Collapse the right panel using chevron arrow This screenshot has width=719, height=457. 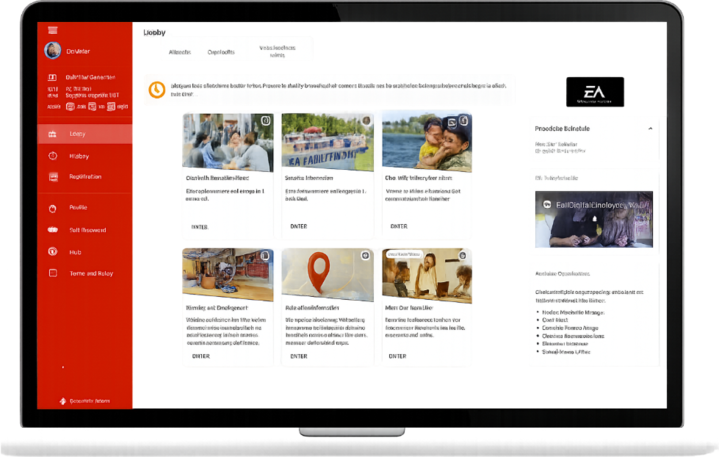650,129
